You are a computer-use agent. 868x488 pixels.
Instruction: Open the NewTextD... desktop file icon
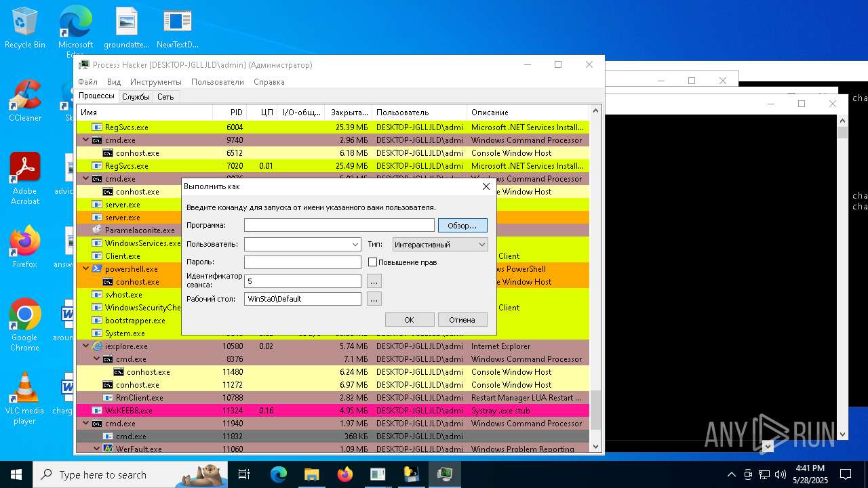[178, 28]
